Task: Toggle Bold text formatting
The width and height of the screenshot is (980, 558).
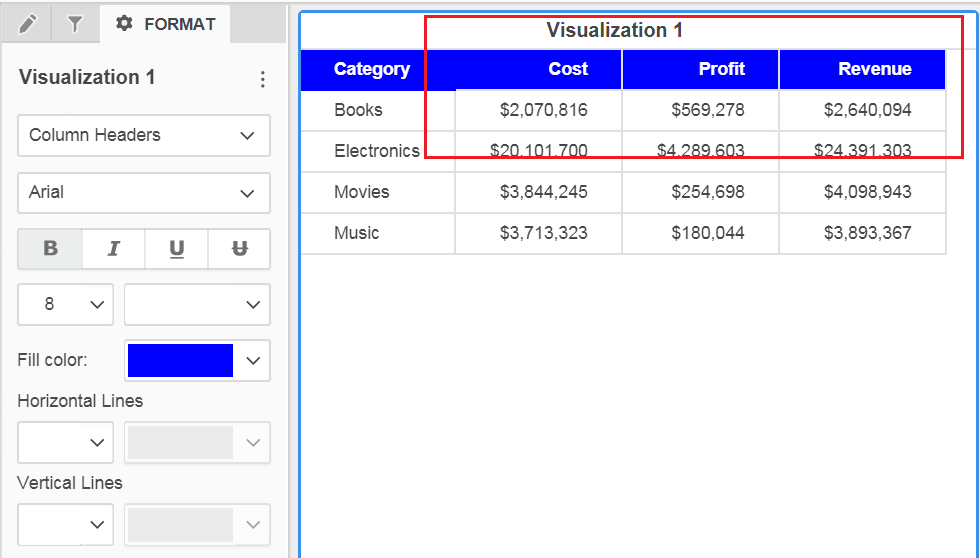Action: coord(50,249)
